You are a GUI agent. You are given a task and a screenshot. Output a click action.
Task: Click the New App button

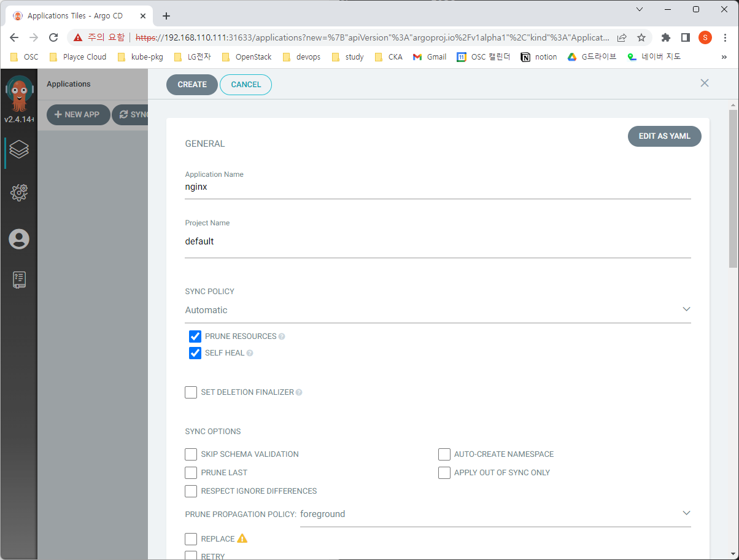(78, 115)
